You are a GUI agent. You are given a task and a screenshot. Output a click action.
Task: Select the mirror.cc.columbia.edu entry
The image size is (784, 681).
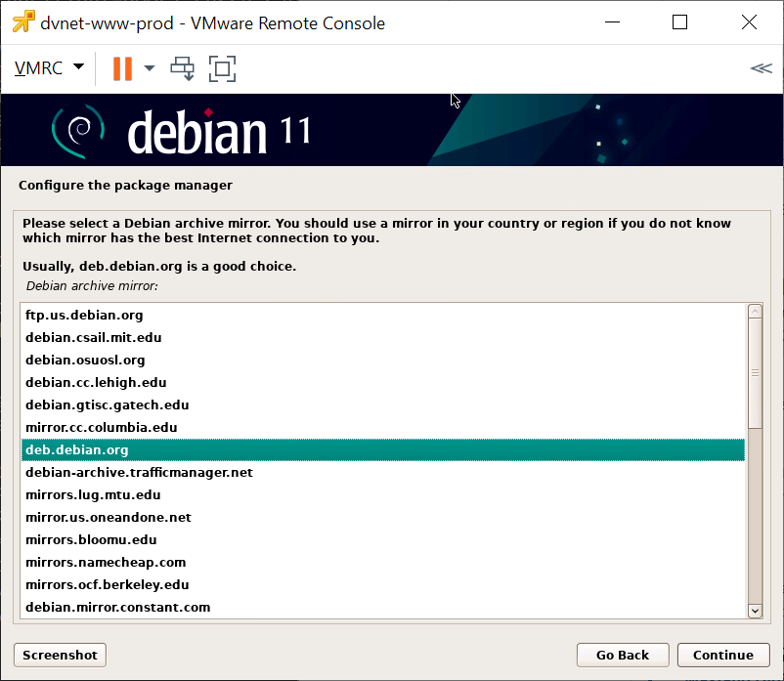click(101, 428)
